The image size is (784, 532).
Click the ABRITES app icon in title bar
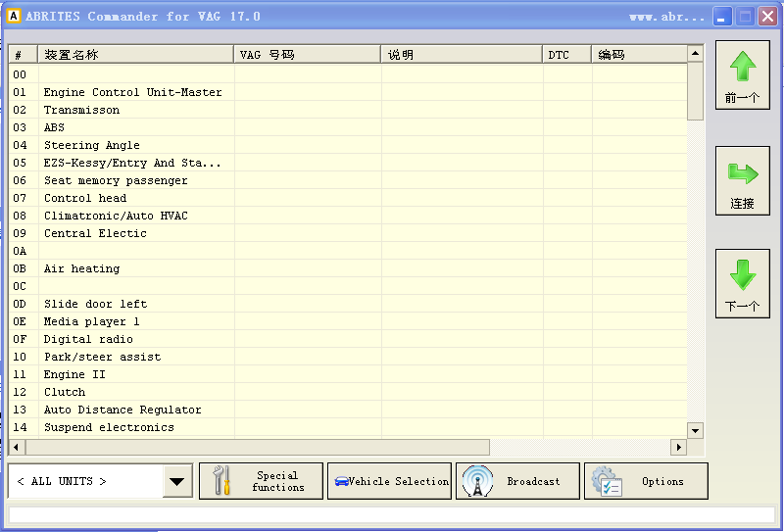[x=14, y=17]
